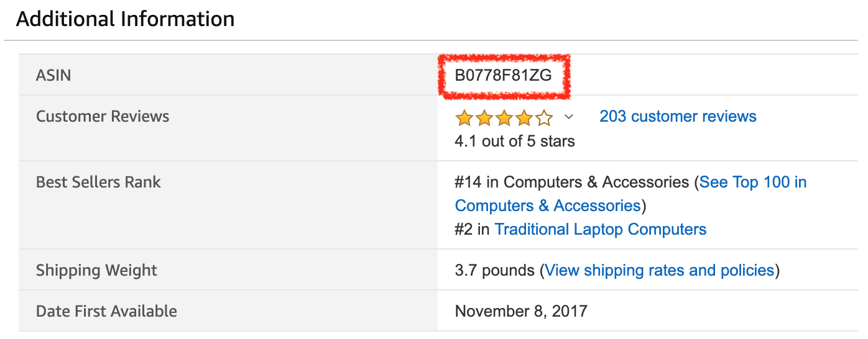Select the Customer Reviews row label
The image size is (868, 339).
[x=103, y=116]
